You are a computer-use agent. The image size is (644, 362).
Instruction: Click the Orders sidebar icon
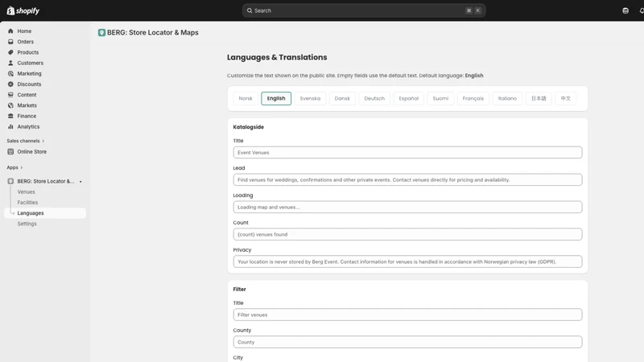click(10, 42)
